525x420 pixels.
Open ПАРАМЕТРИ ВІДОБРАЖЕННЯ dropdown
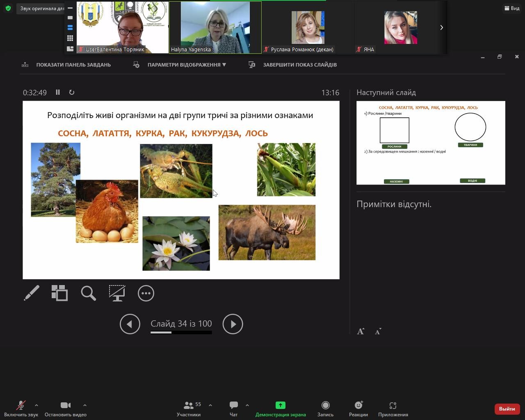(187, 65)
